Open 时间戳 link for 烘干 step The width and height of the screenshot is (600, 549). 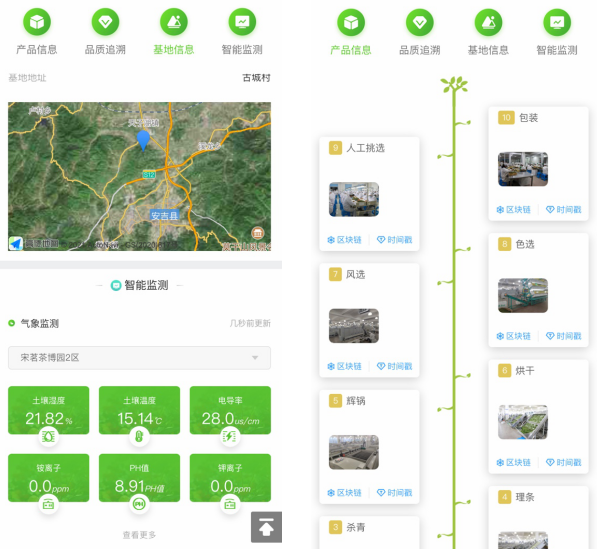click(x=564, y=463)
